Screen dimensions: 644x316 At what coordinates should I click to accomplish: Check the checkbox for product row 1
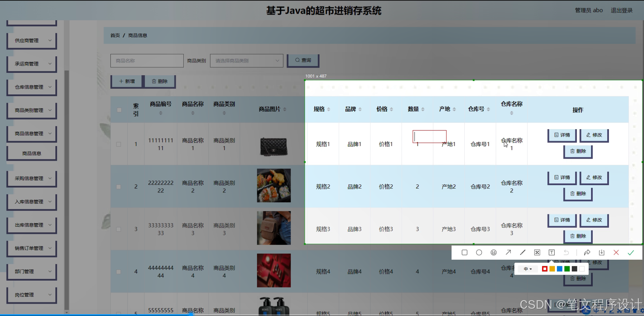click(x=119, y=144)
